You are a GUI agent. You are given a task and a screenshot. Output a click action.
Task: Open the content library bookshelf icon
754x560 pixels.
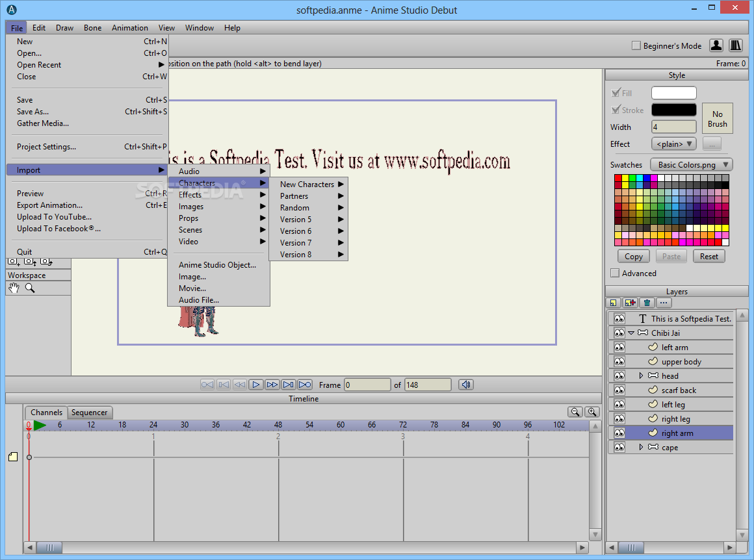(735, 45)
